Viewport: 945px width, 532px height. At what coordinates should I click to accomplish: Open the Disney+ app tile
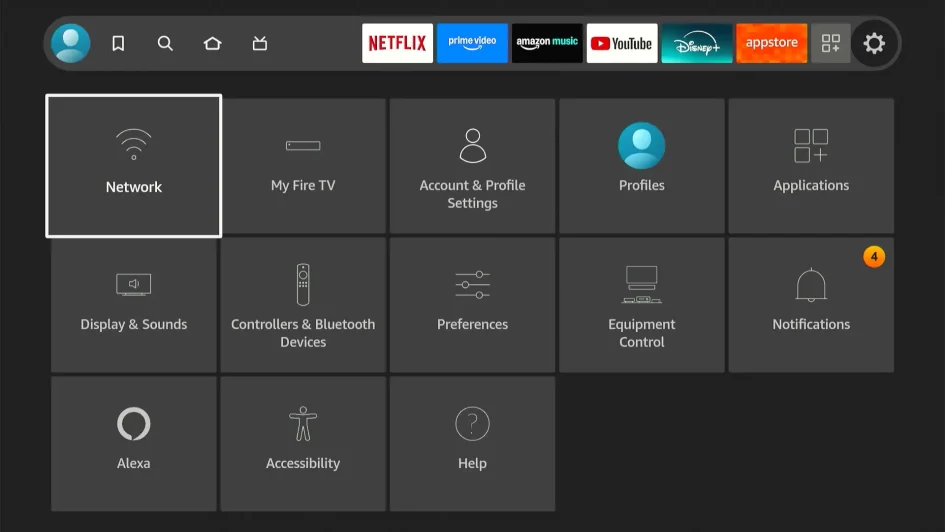pyautogui.click(x=696, y=43)
